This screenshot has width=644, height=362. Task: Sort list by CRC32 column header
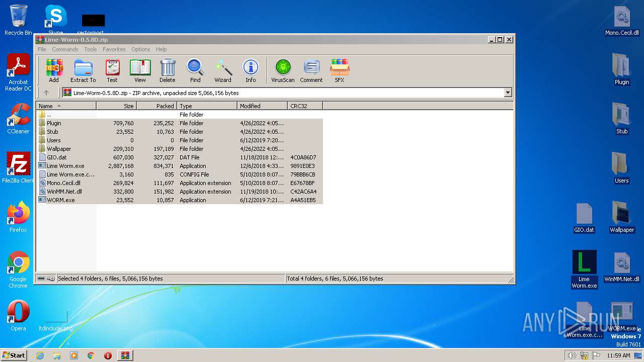[x=305, y=106]
